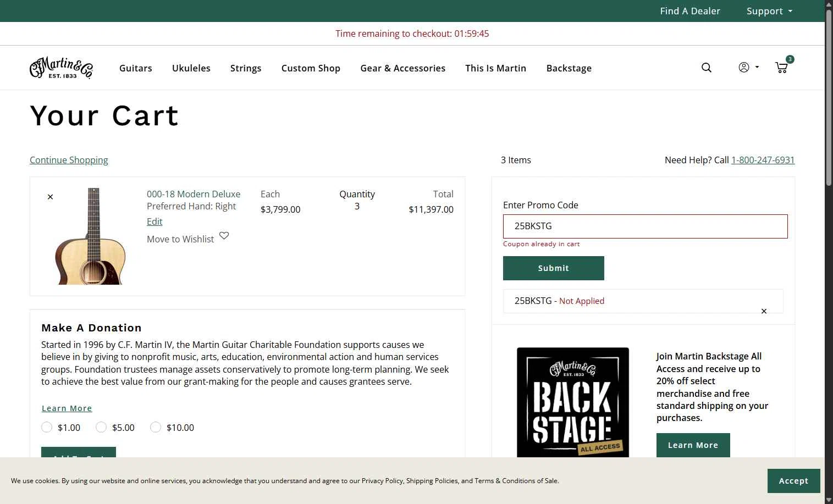Image resolution: width=833 pixels, height=504 pixels.
Task: Open the This Is Martin menu
Action: point(496,68)
